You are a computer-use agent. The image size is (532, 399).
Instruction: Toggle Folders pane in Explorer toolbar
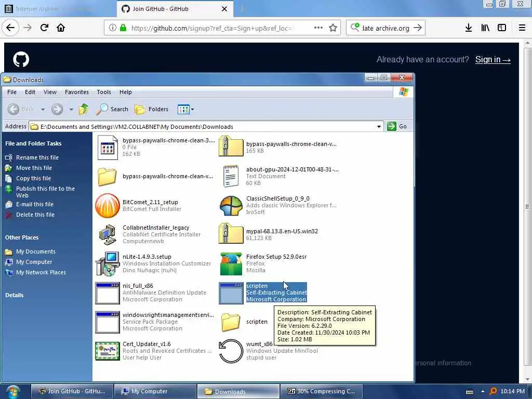tap(151, 109)
